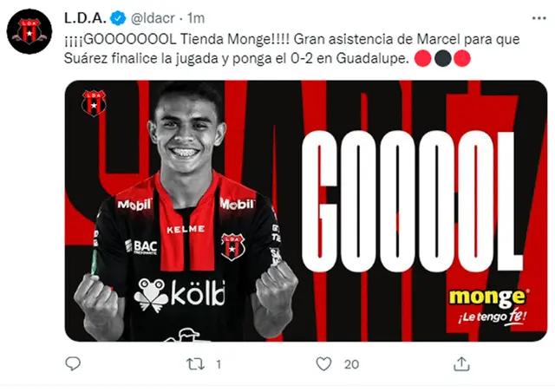Open the L.D.A. display name
Image resolution: width=555 pixels, height=392 pixels.
tap(85, 18)
